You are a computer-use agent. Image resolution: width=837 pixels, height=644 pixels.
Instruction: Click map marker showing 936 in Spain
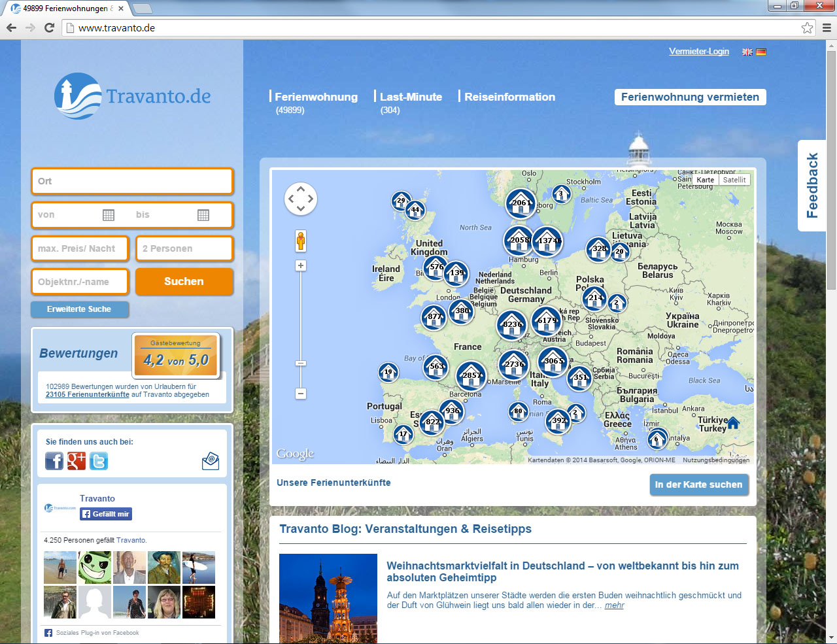pyautogui.click(x=452, y=412)
